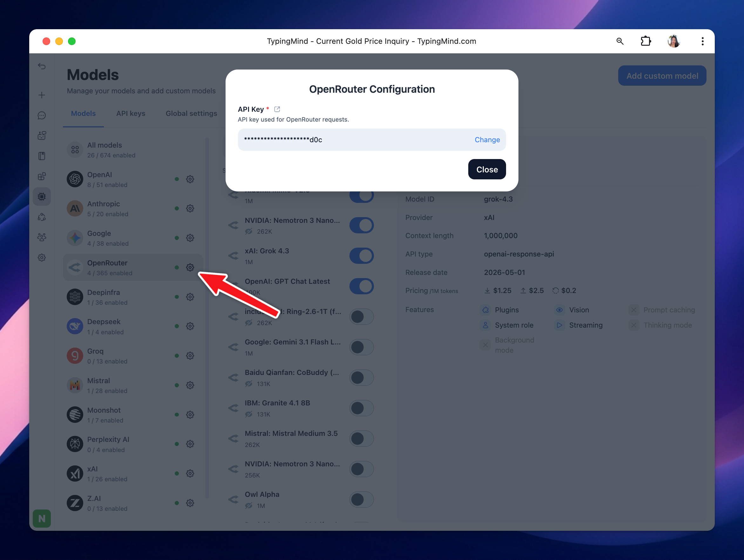The image size is (744, 560).
Task: Select the Deepinfra provider row
Action: tap(133, 297)
